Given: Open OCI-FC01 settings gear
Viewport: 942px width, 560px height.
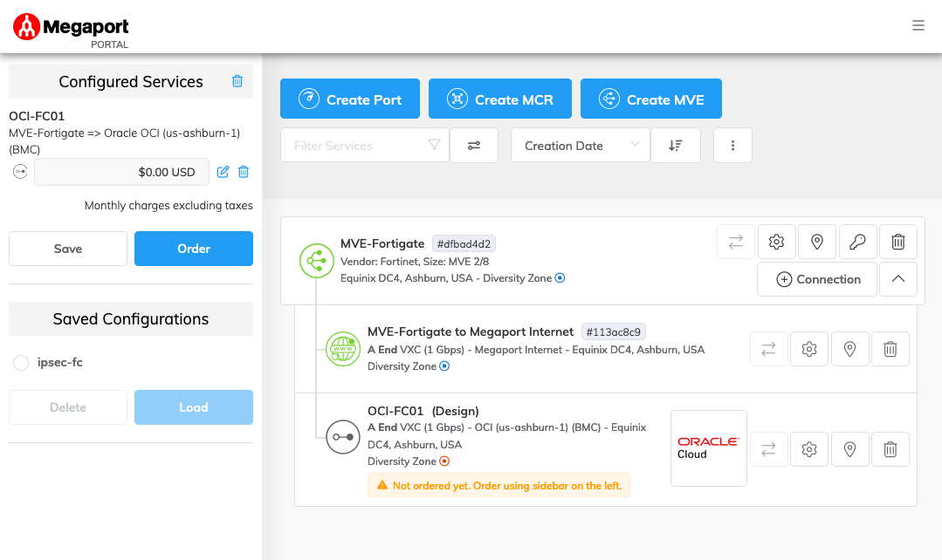Looking at the screenshot, I should click(x=809, y=449).
